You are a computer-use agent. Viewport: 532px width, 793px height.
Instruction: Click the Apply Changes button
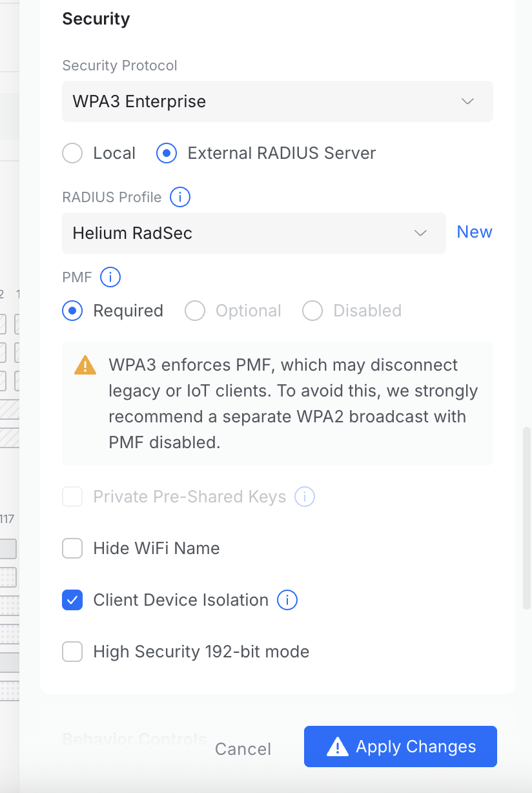click(400, 747)
